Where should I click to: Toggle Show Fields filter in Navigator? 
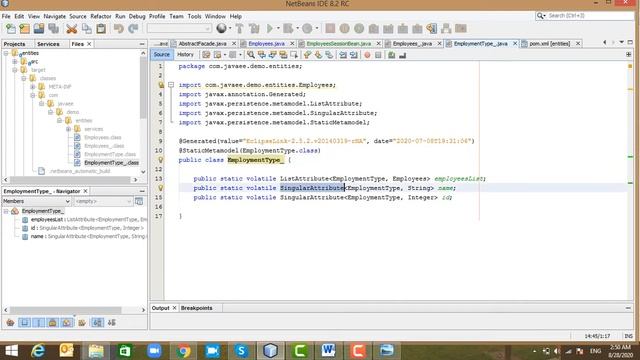point(24,322)
